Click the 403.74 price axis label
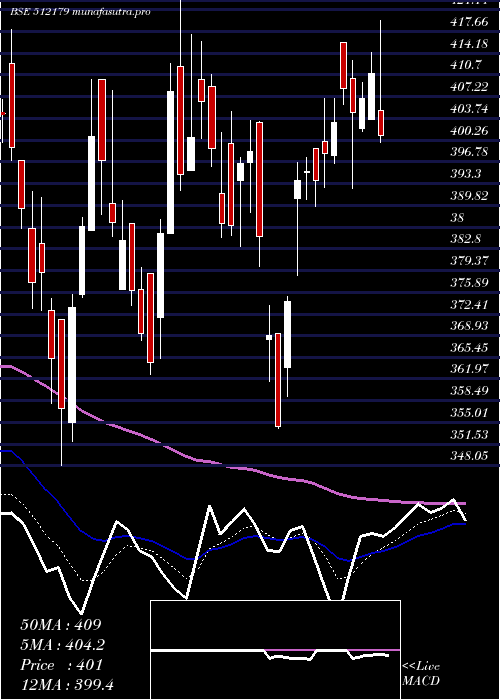This screenshot has width=500, height=700. (469, 108)
